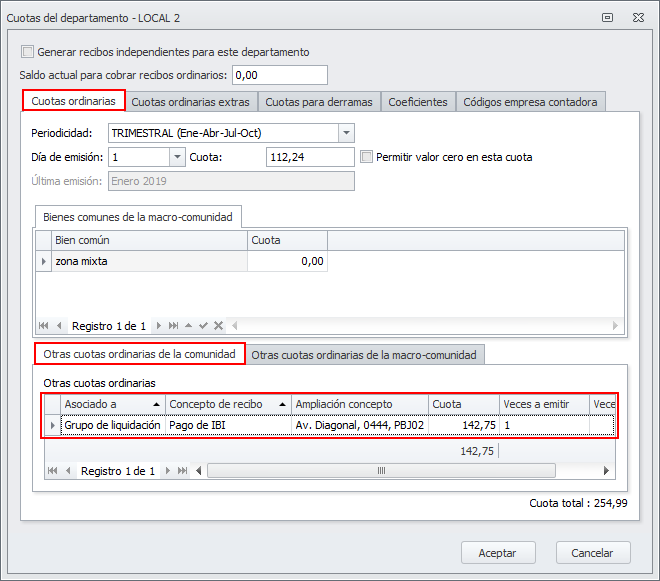660x581 pixels.
Task: Click the confirm checkmark icon in Bienes comunes navigator
Action: 203,326
